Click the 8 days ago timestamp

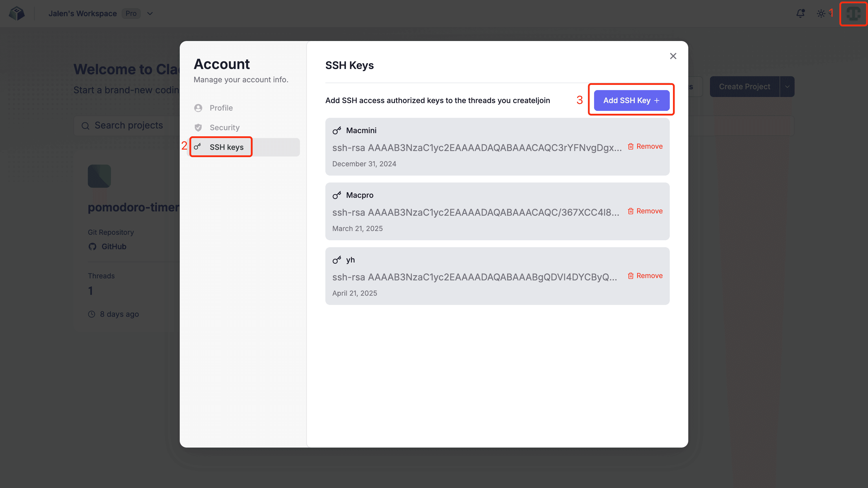click(119, 314)
